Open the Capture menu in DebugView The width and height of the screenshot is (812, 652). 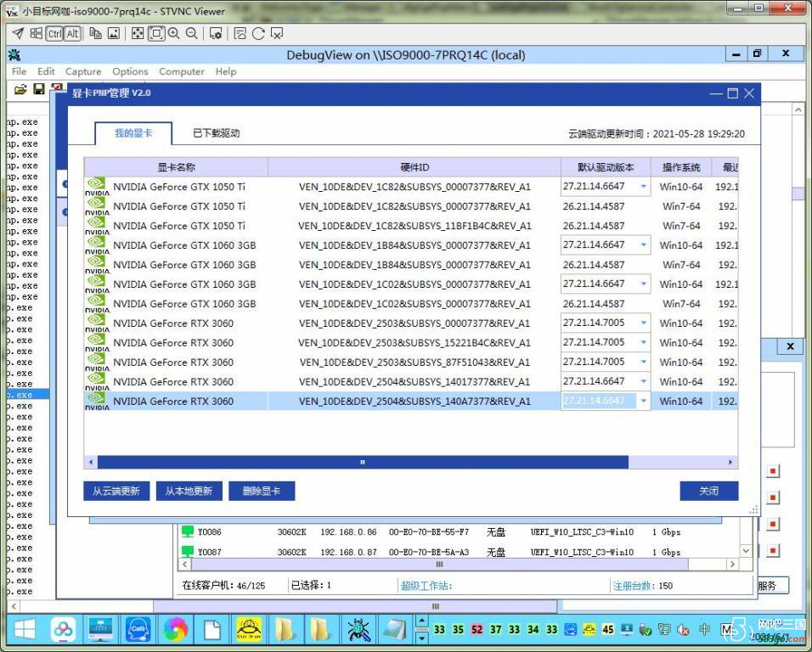point(83,71)
